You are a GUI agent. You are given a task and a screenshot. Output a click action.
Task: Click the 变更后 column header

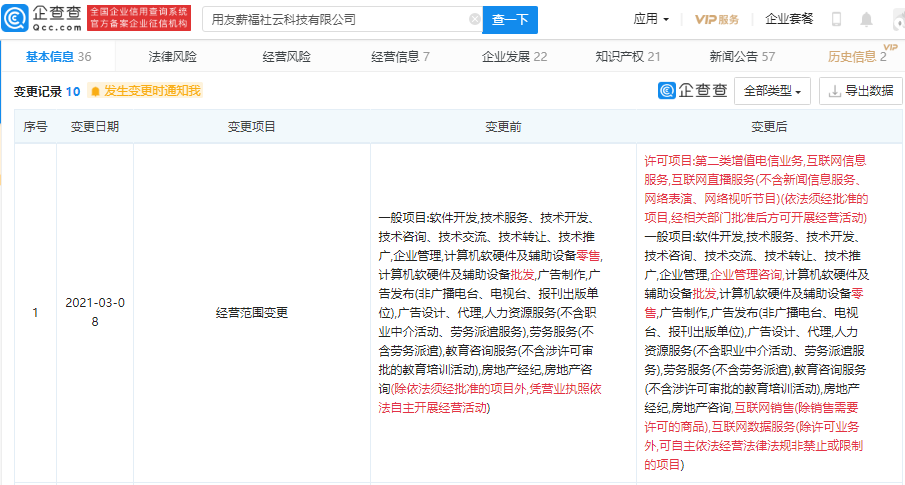(769, 126)
